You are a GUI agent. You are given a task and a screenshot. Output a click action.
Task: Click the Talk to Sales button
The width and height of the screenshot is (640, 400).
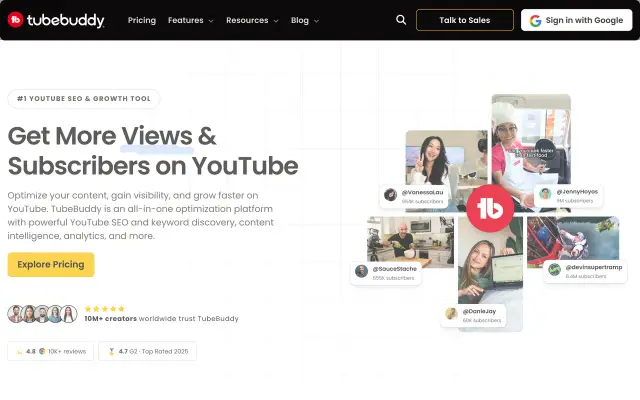(464, 20)
